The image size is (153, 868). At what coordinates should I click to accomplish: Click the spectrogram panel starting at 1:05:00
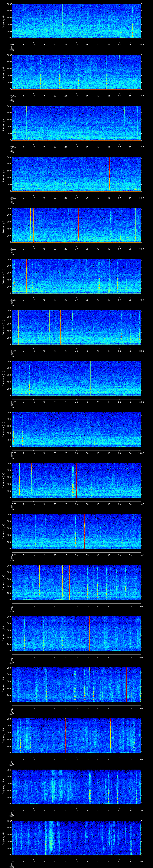[77, 225]
